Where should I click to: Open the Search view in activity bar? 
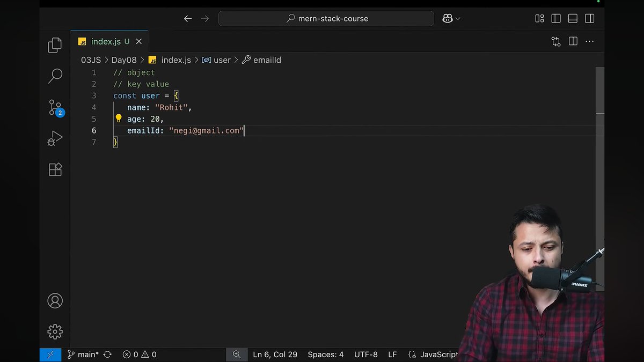55,76
